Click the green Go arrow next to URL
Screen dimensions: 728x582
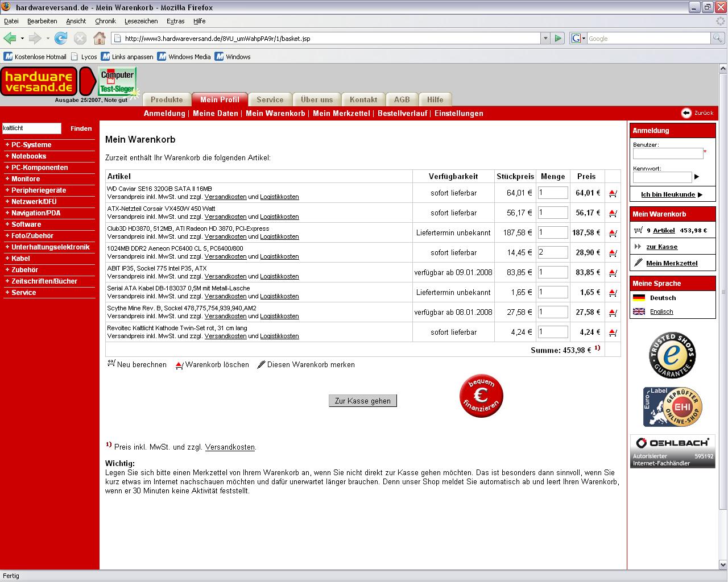point(558,38)
